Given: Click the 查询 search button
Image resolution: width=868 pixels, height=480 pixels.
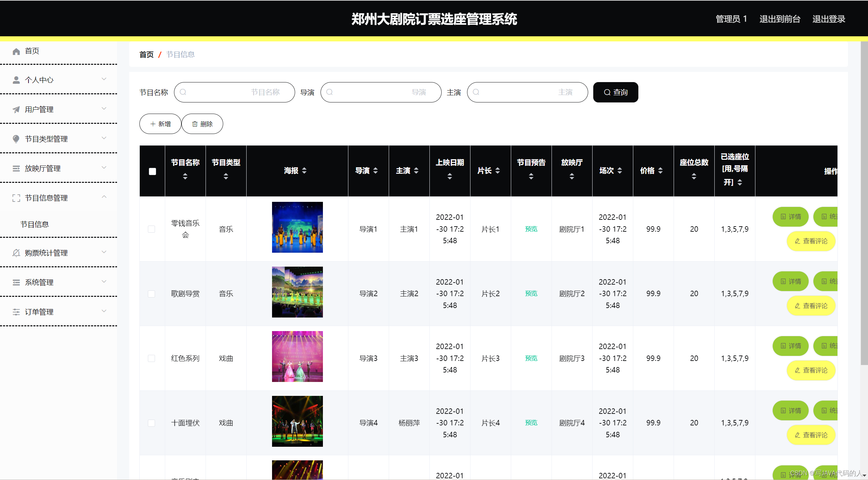Looking at the screenshot, I should tap(615, 92).
